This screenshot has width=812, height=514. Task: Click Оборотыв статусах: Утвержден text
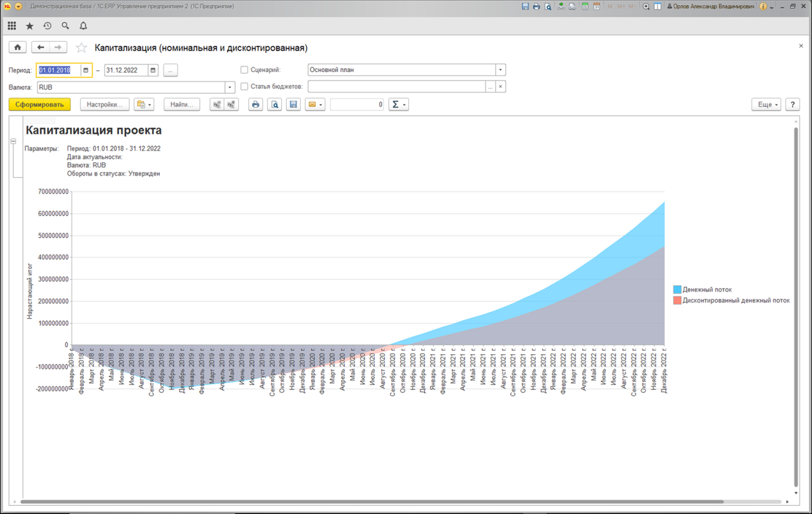pos(113,174)
